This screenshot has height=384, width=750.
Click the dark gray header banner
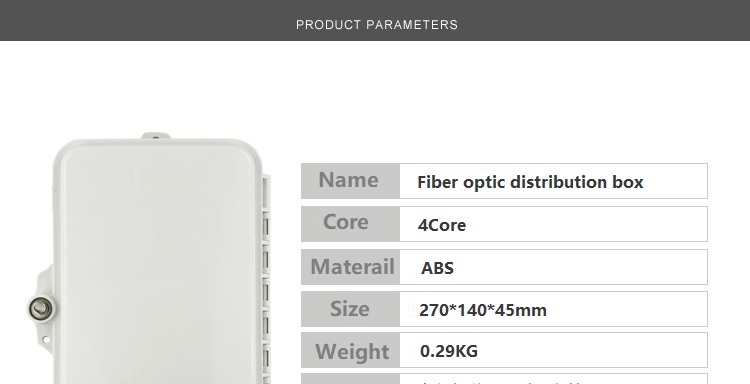pos(375,20)
